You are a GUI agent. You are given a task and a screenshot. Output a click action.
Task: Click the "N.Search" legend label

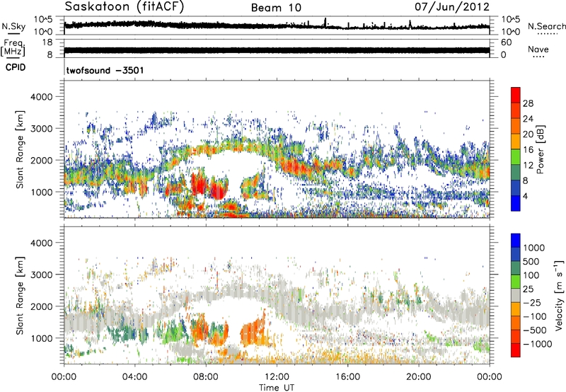click(x=546, y=26)
